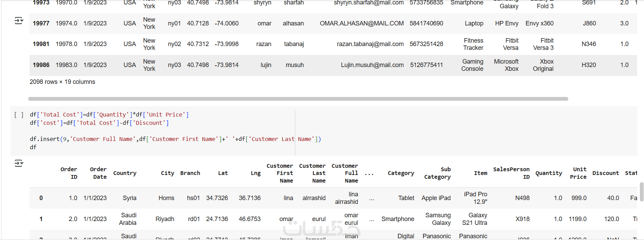Click the output actions icon beside row 19977
This screenshot has height=241, width=644.
pyautogui.click(x=19, y=21)
